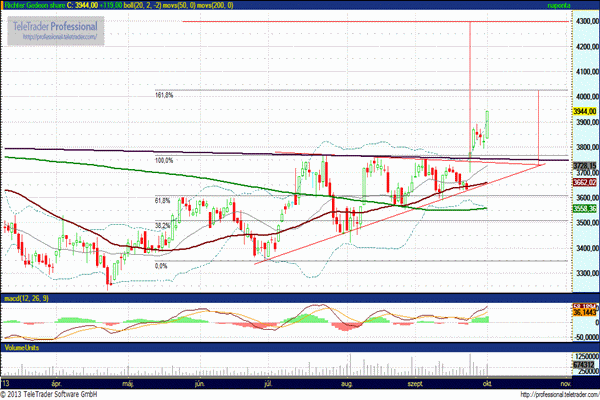Click the macd(12, 26, 9) panel header
Image resolution: width=600 pixels, height=400 pixels.
26,298
